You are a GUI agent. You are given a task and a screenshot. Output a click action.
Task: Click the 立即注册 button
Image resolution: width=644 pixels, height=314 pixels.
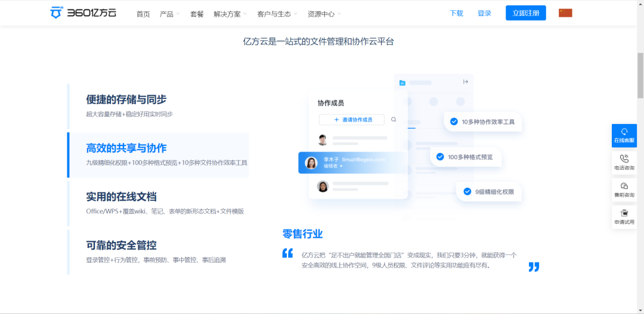(526, 13)
